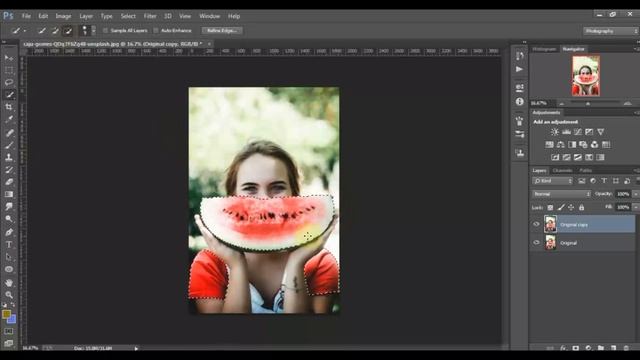
Task: Add a Curves adjustment
Action: click(578, 132)
